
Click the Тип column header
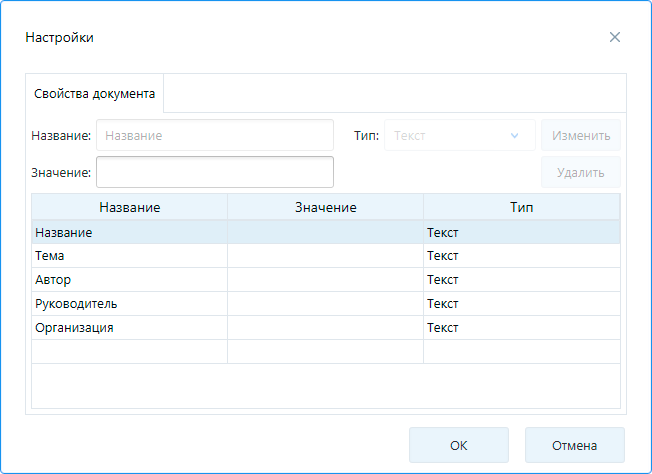pos(521,207)
